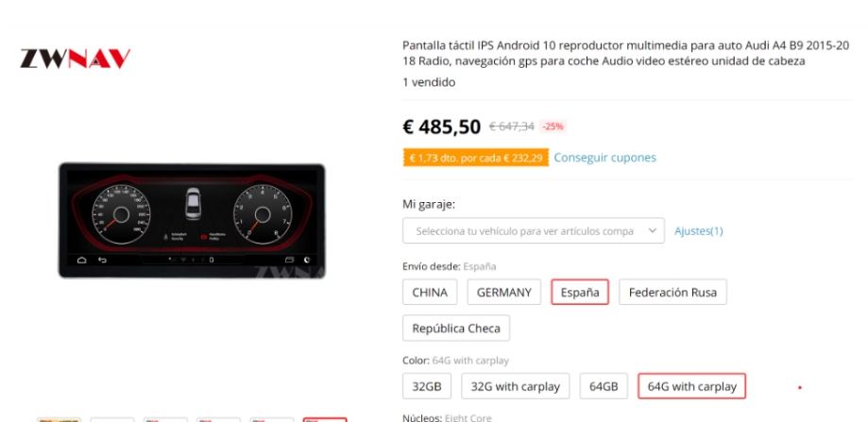Select 64G with carplay variant

click(692, 386)
